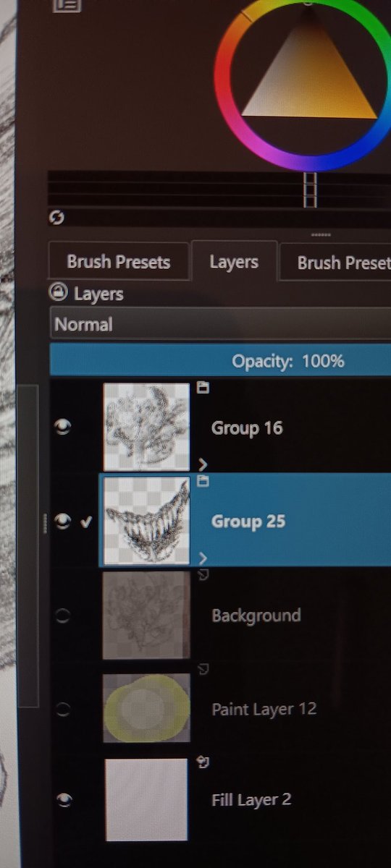The width and height of the screenshot is (391, 868).
Task: Click the marker on the color slider bars
Action: (x=310, y=190)
